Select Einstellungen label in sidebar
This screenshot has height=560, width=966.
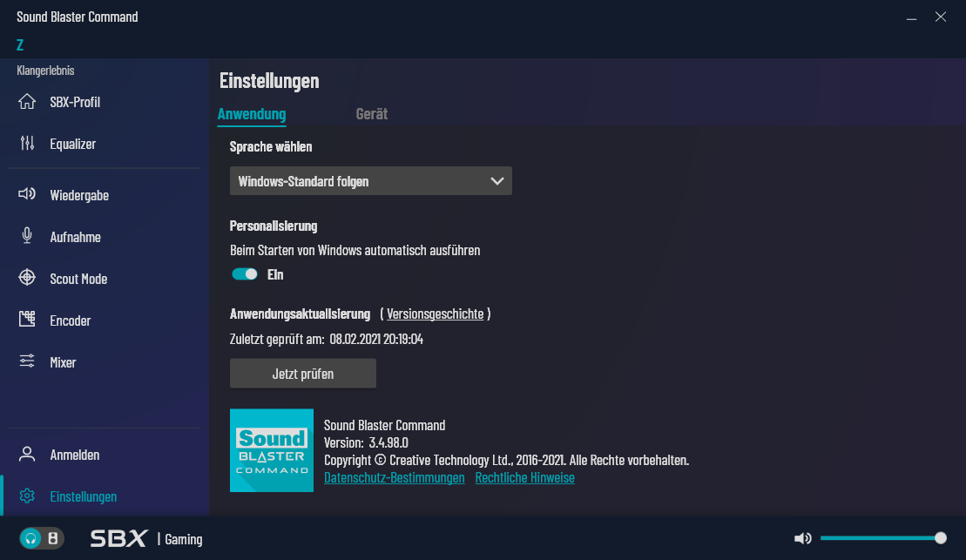(83, 496)
